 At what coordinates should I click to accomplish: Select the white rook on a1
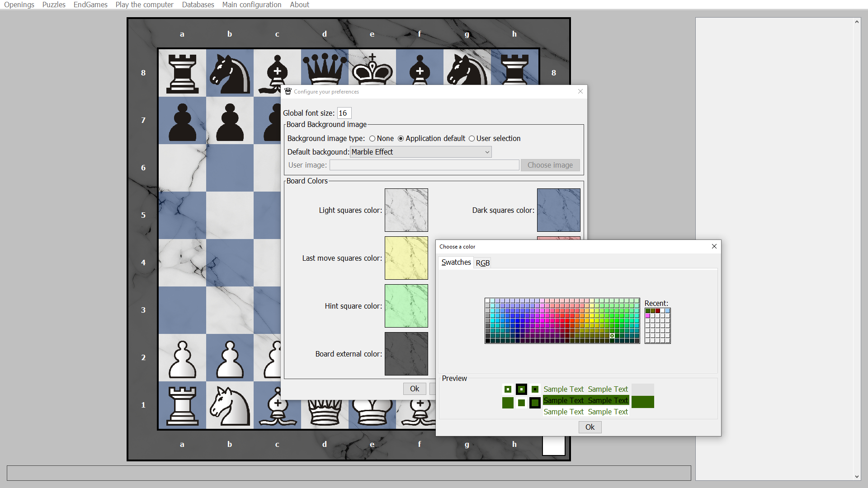[182, 405]
